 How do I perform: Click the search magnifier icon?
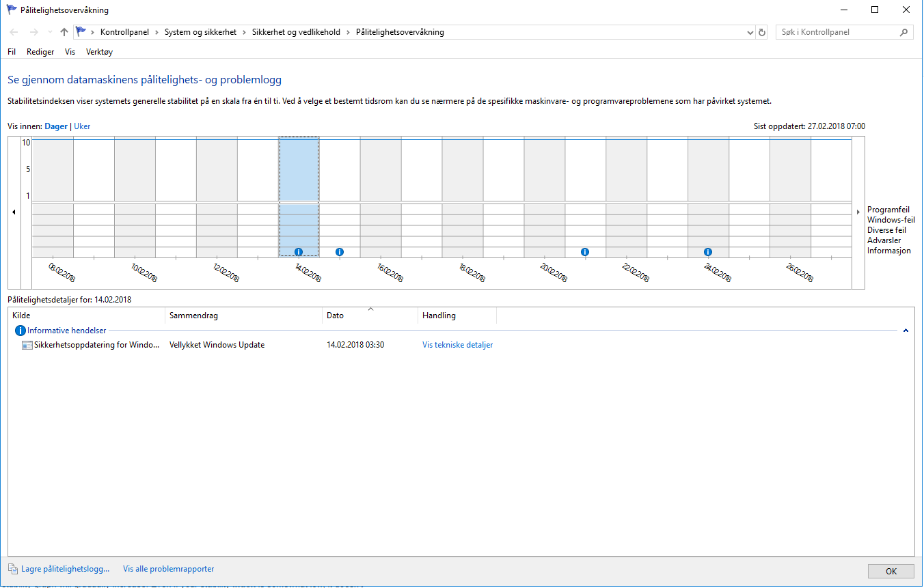point(903,32)
